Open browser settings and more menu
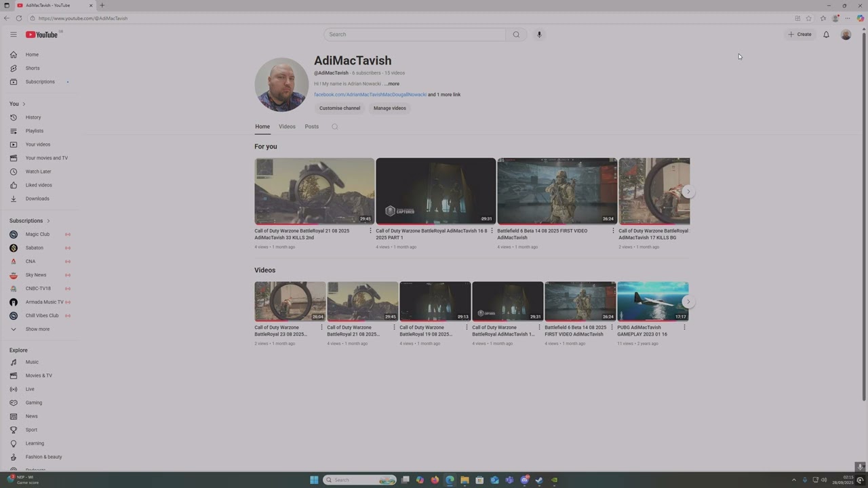The width and height of the screenshot is (868, 488). [x=848, y=18]
